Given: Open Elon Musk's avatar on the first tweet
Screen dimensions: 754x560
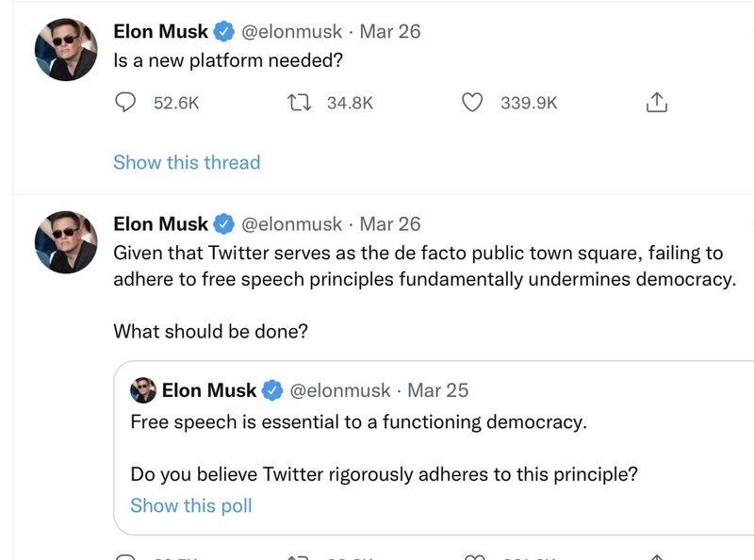Looking at the screenshot, I should coord(66,49).
